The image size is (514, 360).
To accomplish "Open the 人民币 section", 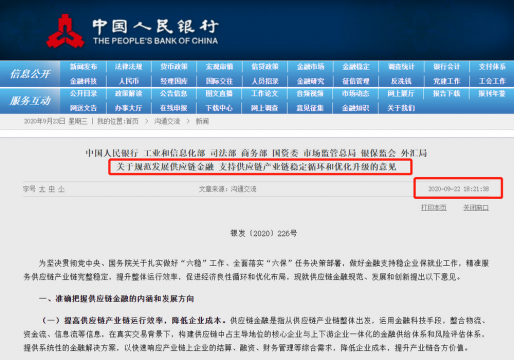I will pos(129,81).
